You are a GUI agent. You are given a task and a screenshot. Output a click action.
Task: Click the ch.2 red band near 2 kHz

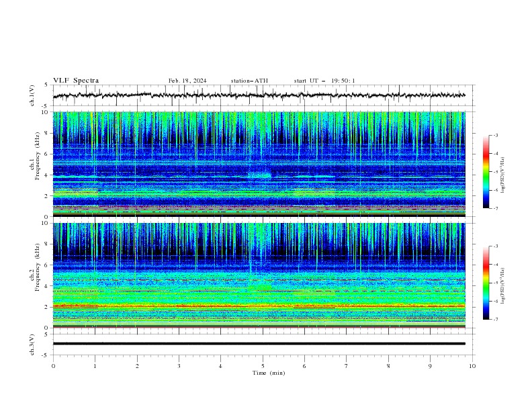click(259, 306)
